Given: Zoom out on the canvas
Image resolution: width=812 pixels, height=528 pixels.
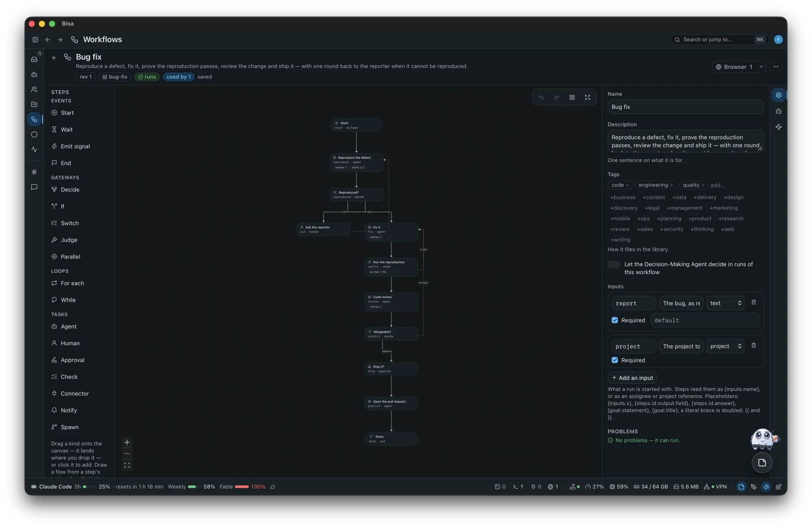Looking at the screenshot, I should 127,454.
